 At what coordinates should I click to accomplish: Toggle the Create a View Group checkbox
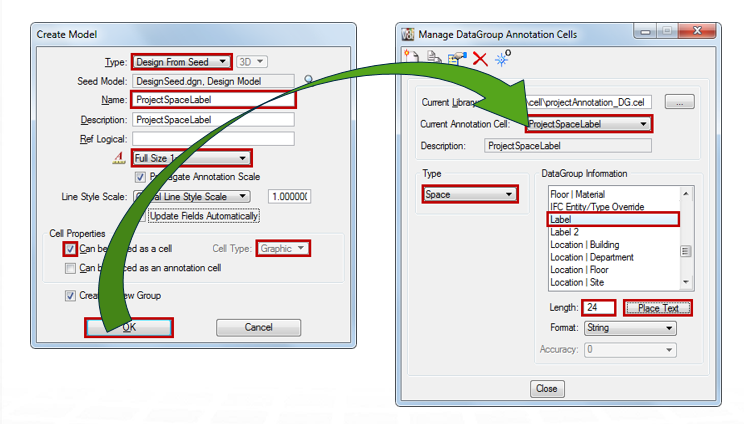[x=70, y=295]
